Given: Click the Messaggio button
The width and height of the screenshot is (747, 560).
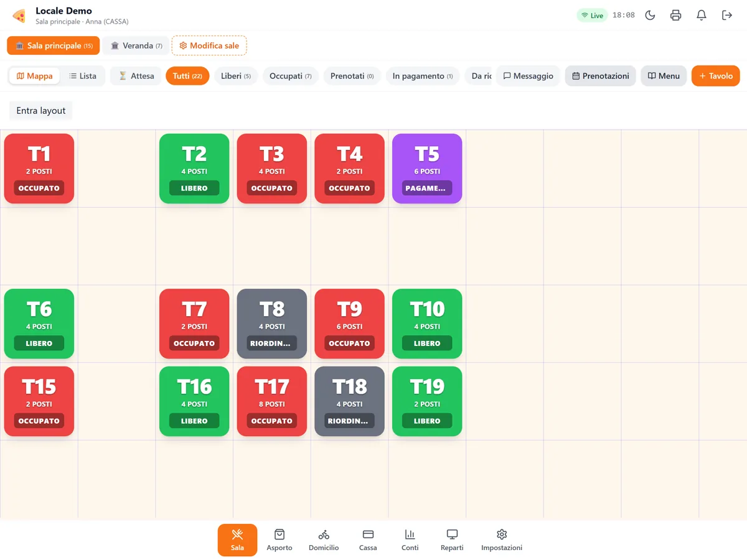Looking at the screenshot, I should click(x=528, y=76).
